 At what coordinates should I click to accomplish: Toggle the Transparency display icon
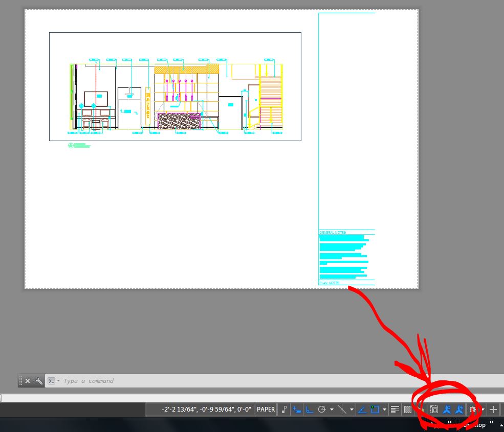[407, 409]
